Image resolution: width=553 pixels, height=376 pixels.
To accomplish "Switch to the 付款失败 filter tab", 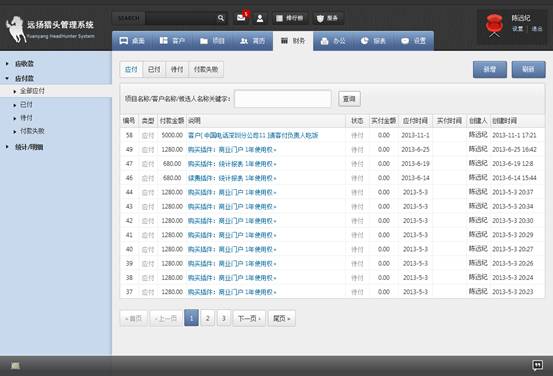I will (x=206, y=69).
